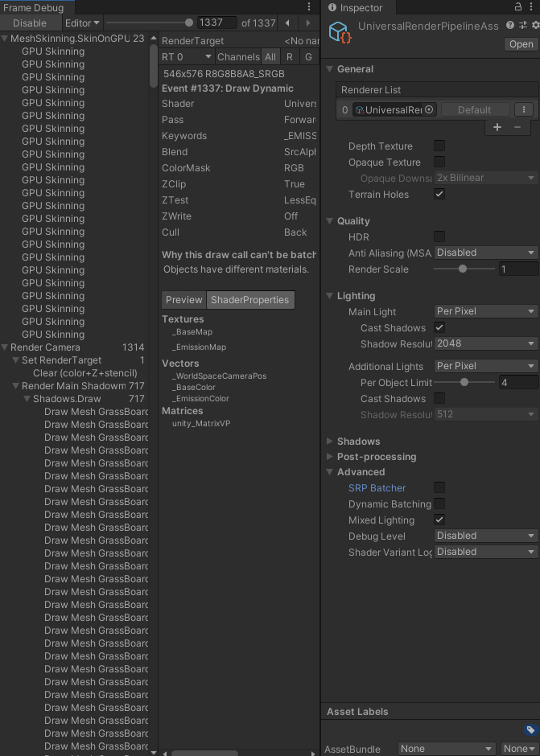The image size is (540, 756).
Task: Switch to the Preview tab
Action: [184, 300]
